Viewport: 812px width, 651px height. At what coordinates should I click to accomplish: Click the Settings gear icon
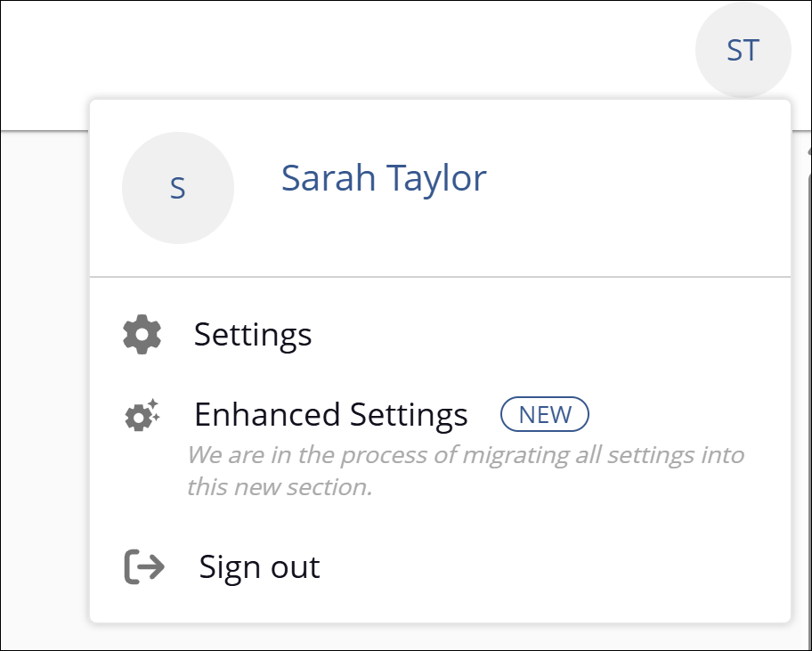142,335
